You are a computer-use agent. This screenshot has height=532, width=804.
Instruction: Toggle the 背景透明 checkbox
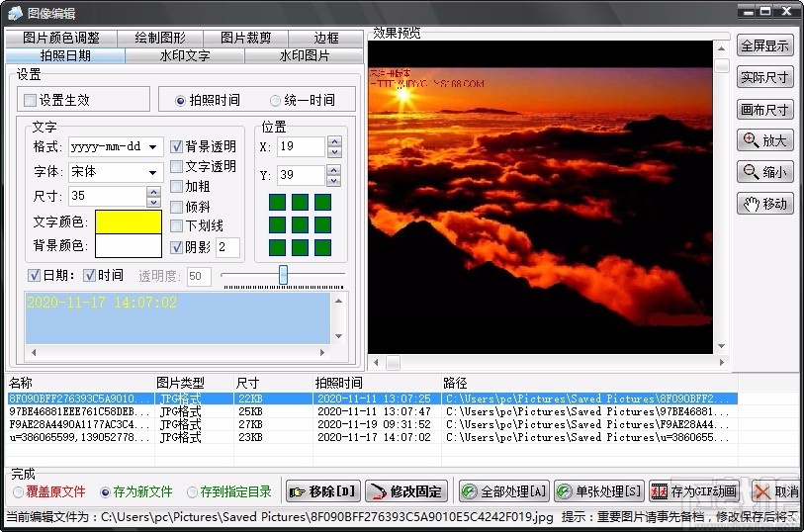(x=176, y=146)
